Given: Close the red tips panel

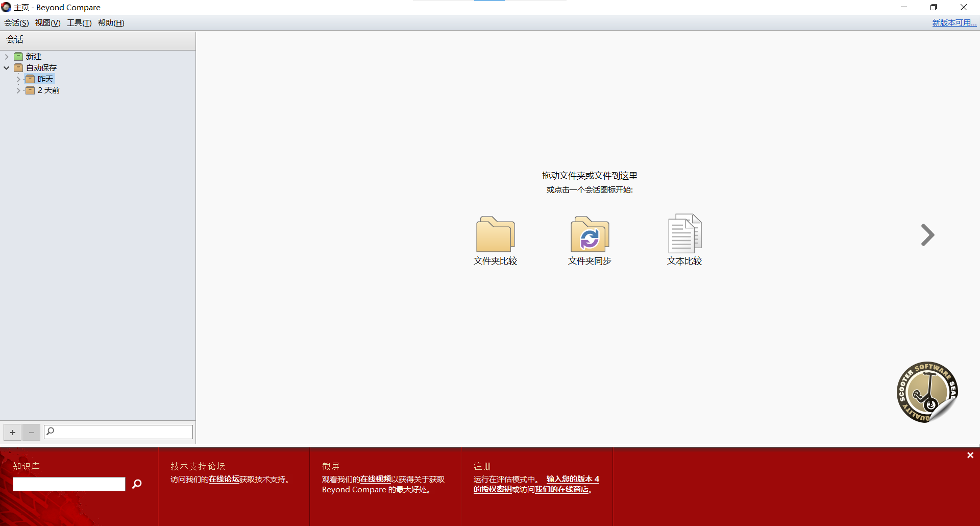Looking at the screenshot, I should [970, 455].
